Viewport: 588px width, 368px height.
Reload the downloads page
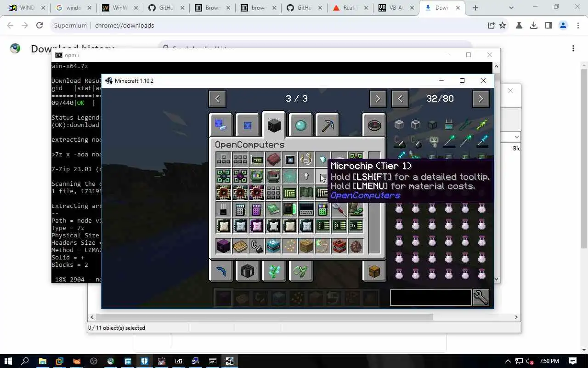point(40,25)
